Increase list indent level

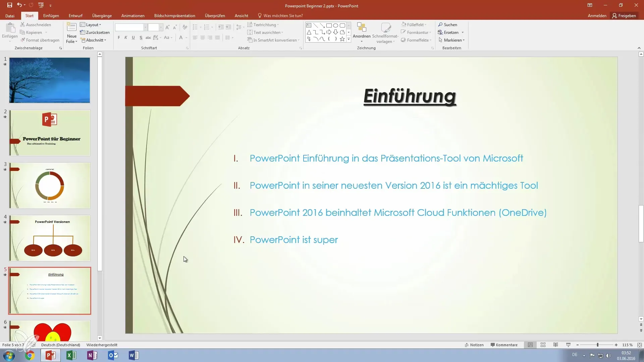228,27
